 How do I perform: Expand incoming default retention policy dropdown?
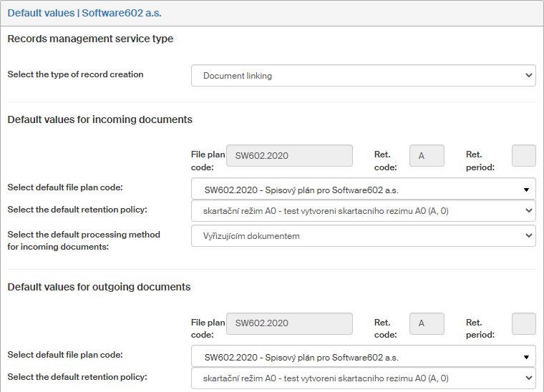363,210
